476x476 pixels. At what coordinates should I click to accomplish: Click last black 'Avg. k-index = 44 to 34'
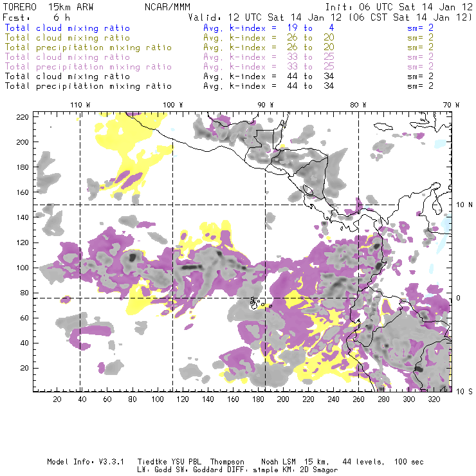(x=269, y=86)
